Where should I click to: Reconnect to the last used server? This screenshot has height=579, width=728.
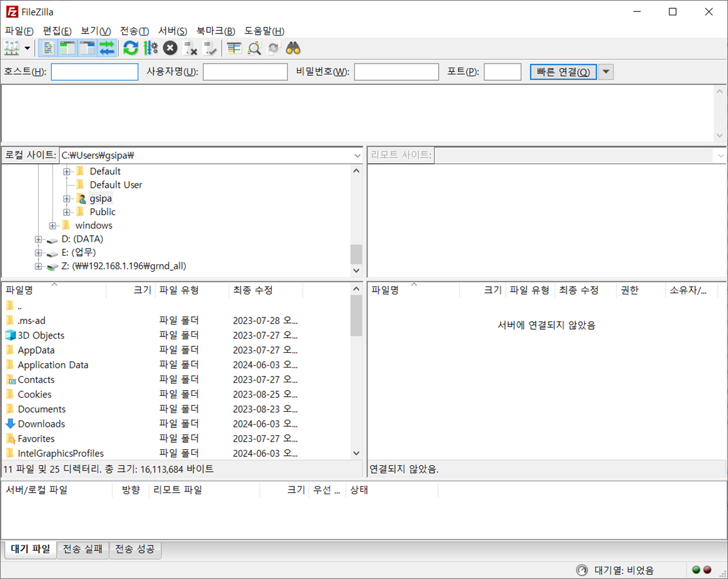pyautogui.click(x=210, y=48)
